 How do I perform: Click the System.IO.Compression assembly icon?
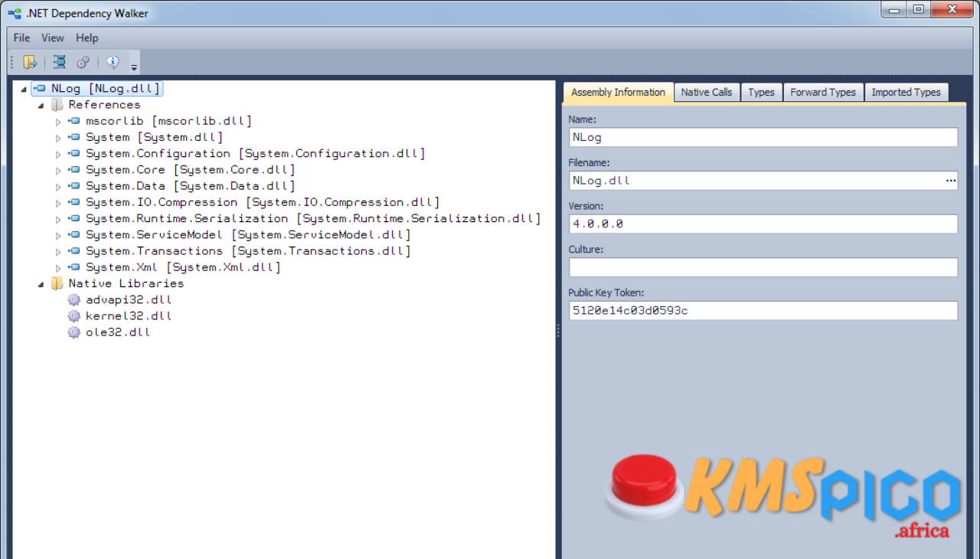tap(73, 202)
